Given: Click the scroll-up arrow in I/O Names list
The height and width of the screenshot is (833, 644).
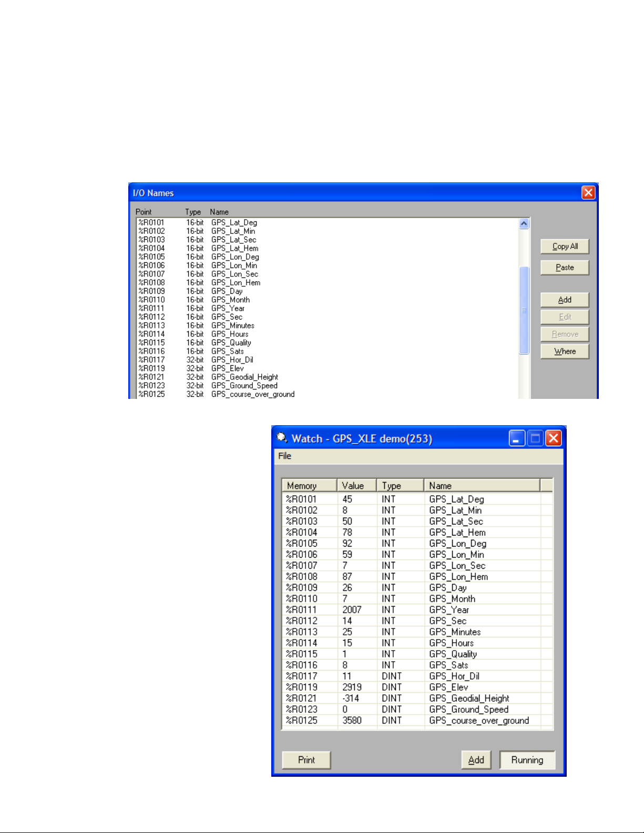Looking at the screenshot, I should (524, 223).
